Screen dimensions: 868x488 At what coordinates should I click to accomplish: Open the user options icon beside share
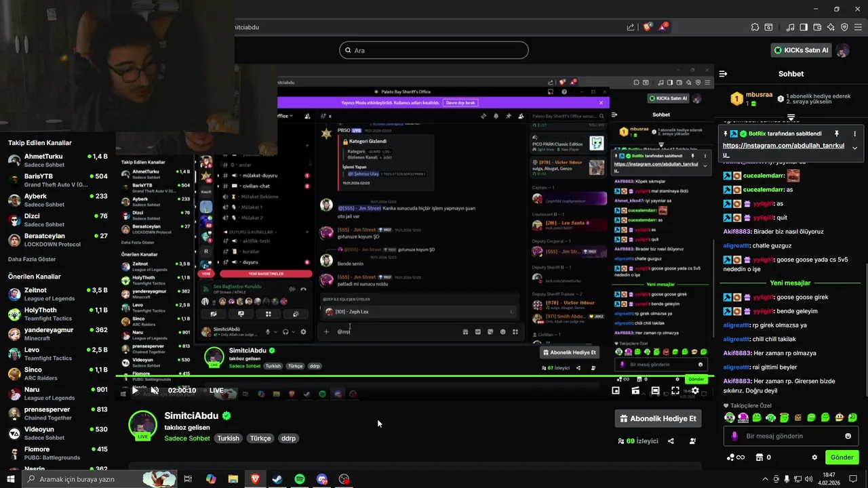[692, 441]
